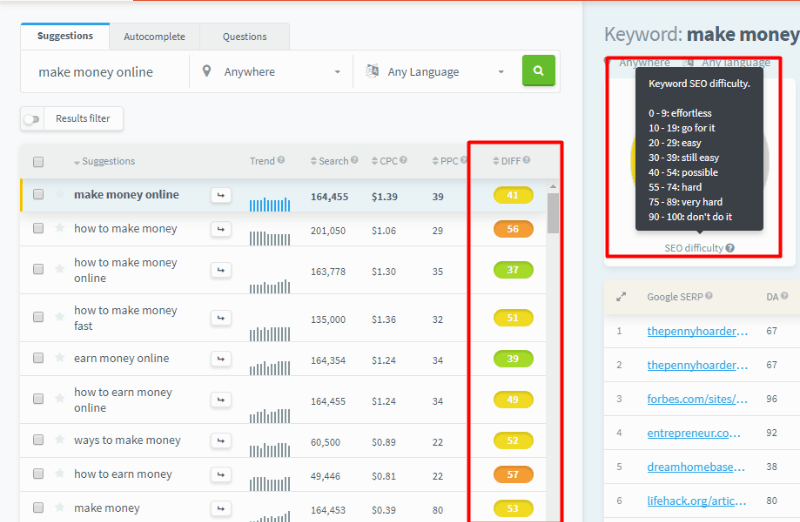Open forbes.com/sites SERP link

(697, 399)
